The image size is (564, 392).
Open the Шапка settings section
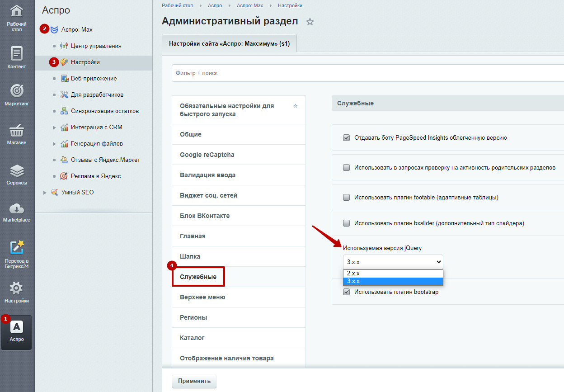tap(239, 256)
